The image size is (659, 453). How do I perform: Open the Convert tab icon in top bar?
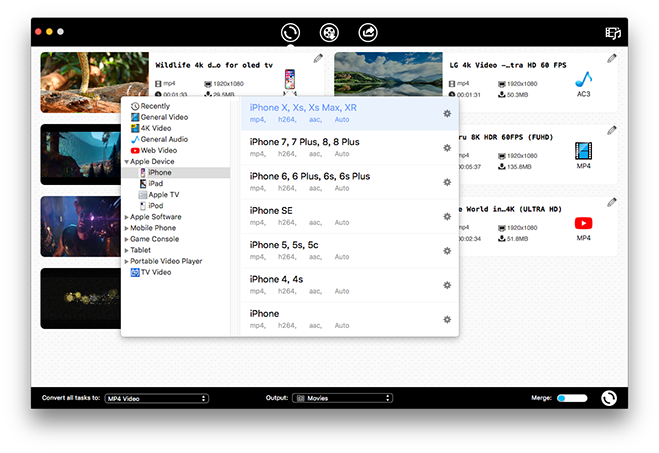point(290,33)
